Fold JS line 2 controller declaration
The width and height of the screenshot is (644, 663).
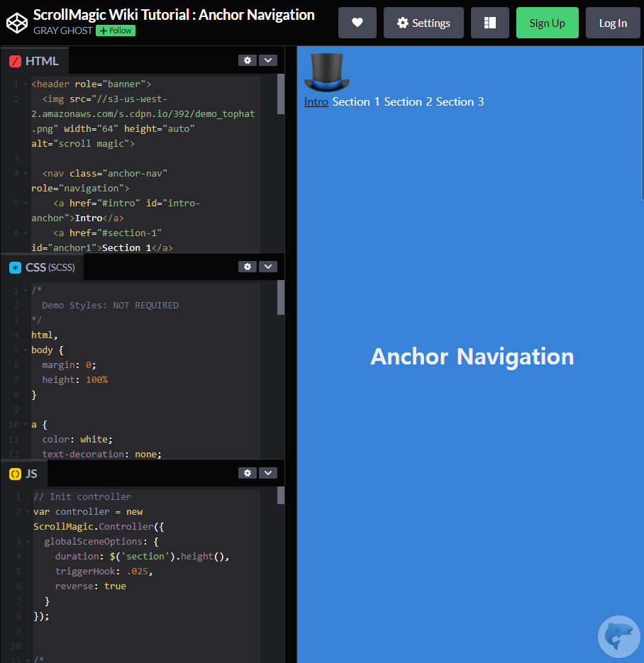[28, 512]
